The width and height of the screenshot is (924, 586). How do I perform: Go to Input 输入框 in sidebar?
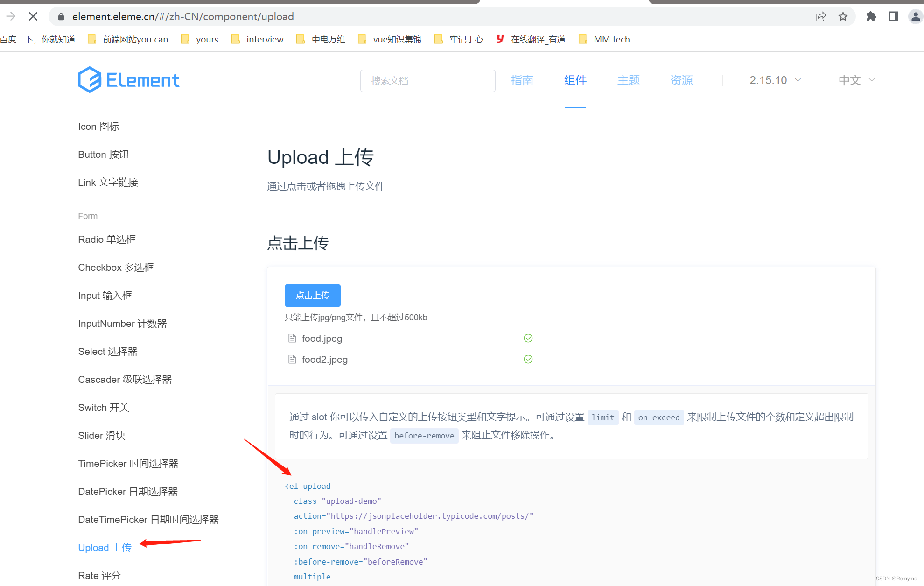(x=105, y=296)
